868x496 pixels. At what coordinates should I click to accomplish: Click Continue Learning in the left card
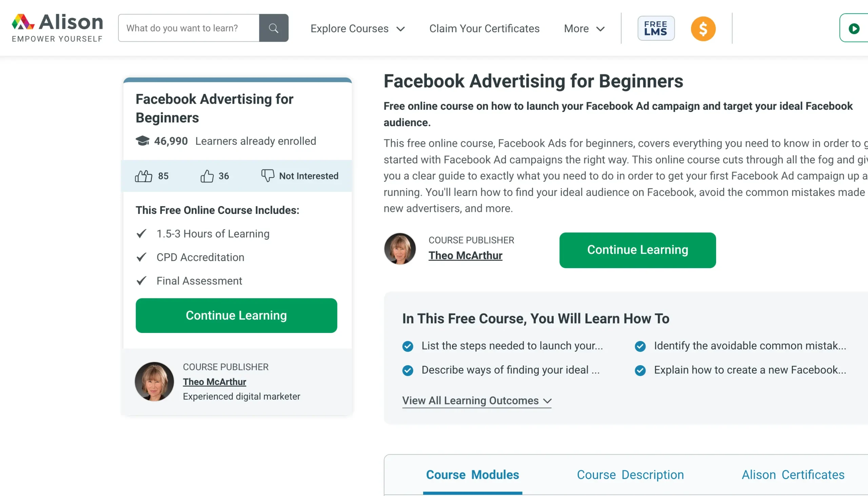click(x=236, y=315)
